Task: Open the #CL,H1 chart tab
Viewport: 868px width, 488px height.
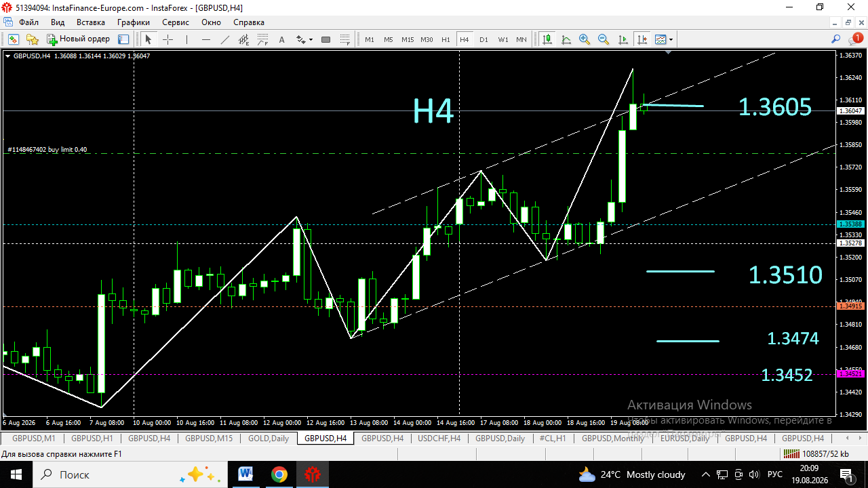Action: [553, 439]
